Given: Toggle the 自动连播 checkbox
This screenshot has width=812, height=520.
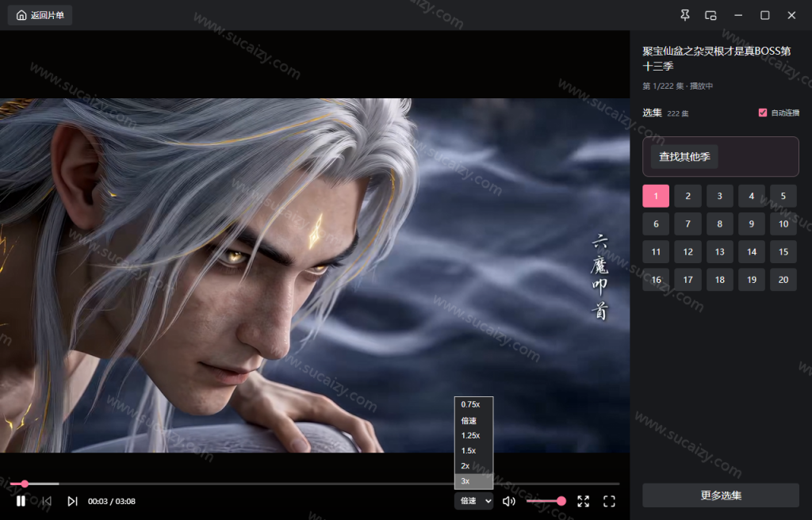Looking at the screenshot, I should 762,113.
